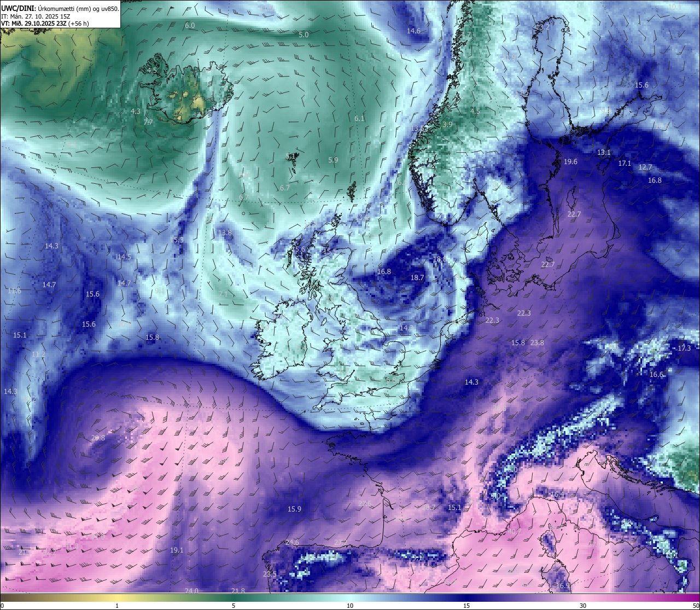Click the 24.6 value on the map
Viewport: 700px width, 610px height.
coord(292,542)
